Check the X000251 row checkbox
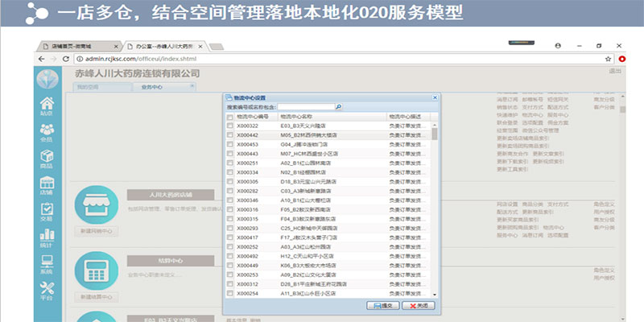 pos(230,163)
